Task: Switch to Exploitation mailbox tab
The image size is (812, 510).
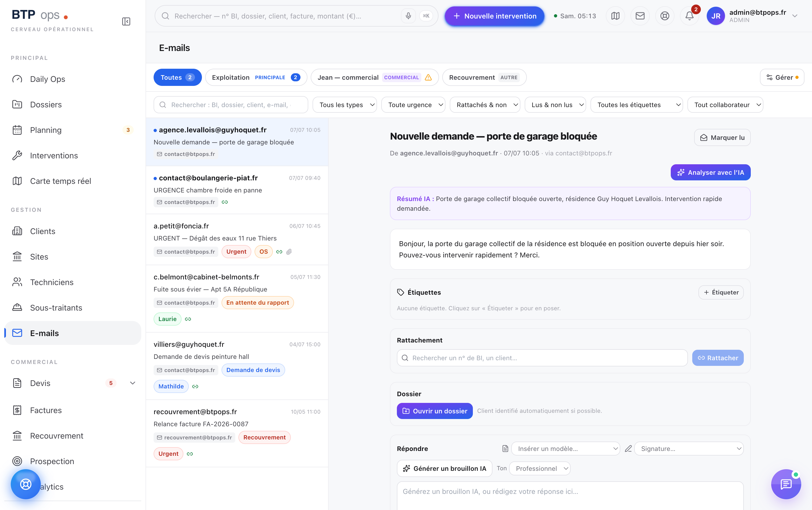Action: [256, 78]
